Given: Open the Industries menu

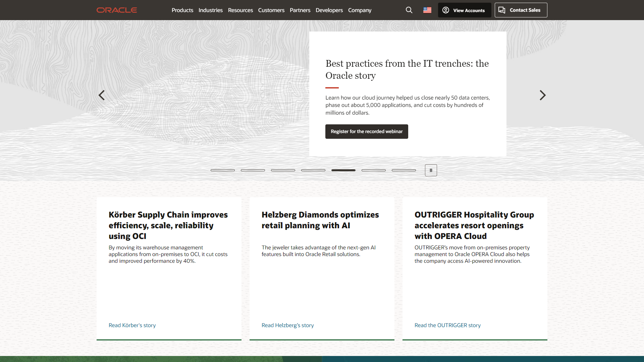Looking at the screenshot, I should click(210, 10).
